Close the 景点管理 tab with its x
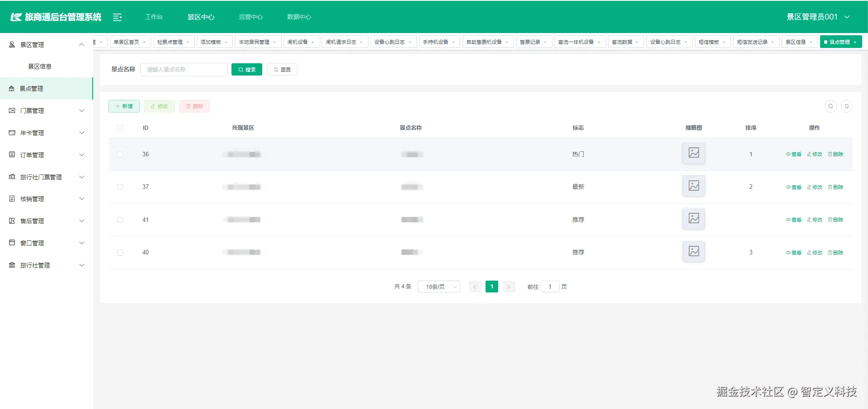 click(x=855, y=42)
